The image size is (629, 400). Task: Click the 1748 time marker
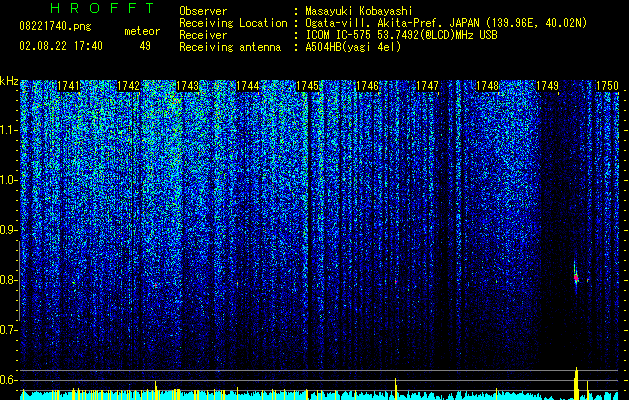pos(487,86)
